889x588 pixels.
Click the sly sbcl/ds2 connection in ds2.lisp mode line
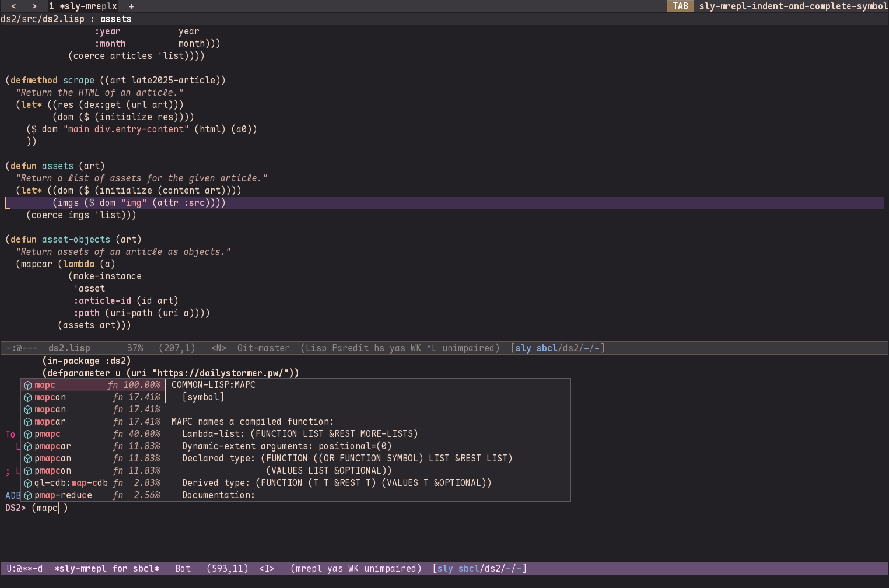pos(558,348)
